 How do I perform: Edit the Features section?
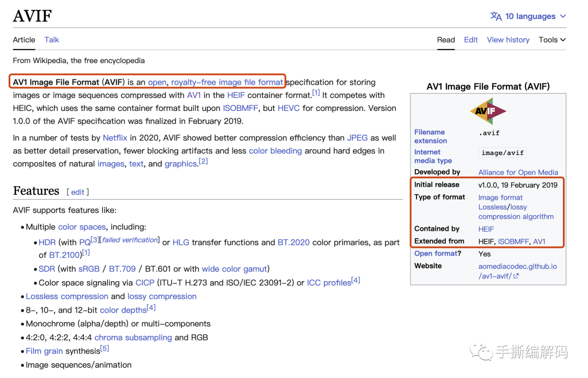(x=78, y=192)
